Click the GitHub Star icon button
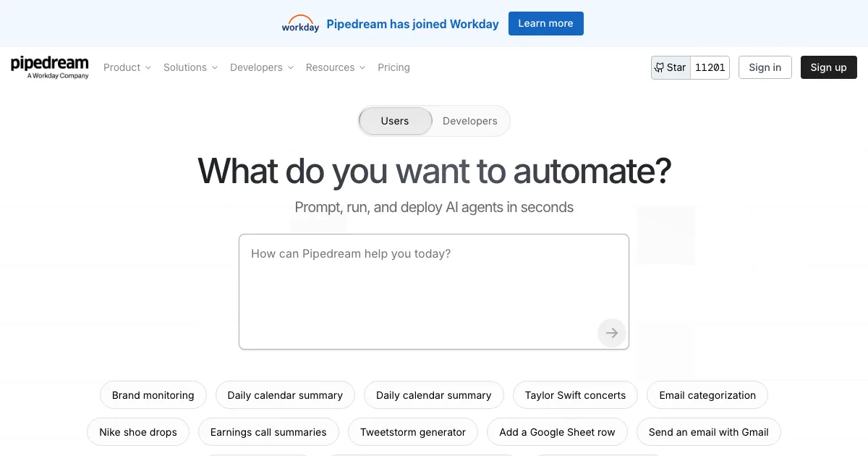 671,67
